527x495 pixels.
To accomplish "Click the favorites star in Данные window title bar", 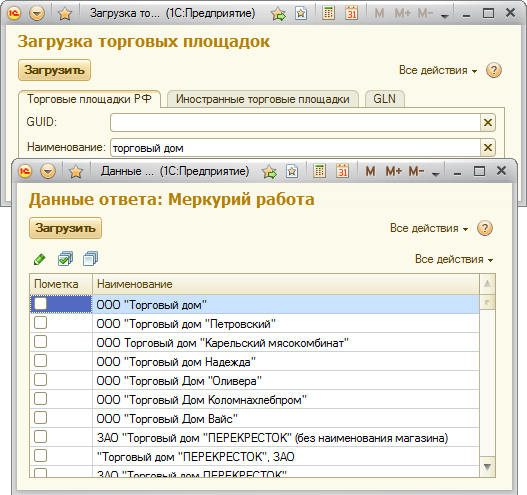I will tap(76, 172).
